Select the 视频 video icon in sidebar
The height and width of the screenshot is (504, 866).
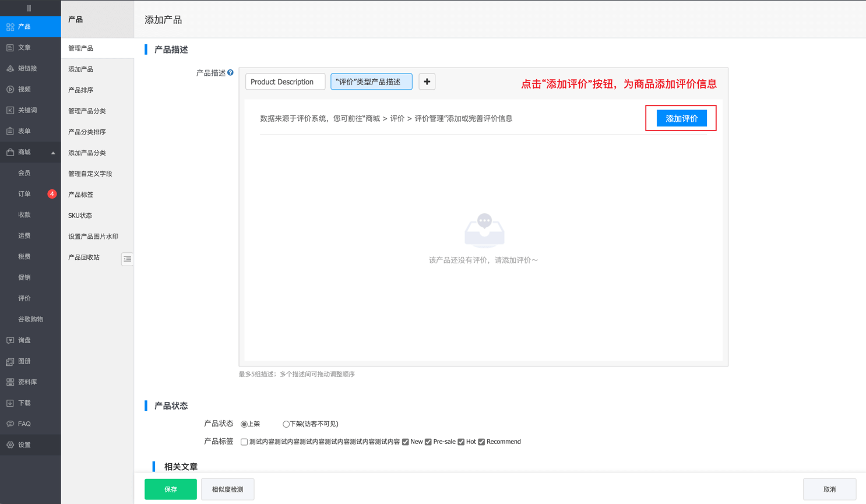click(10, 90)
